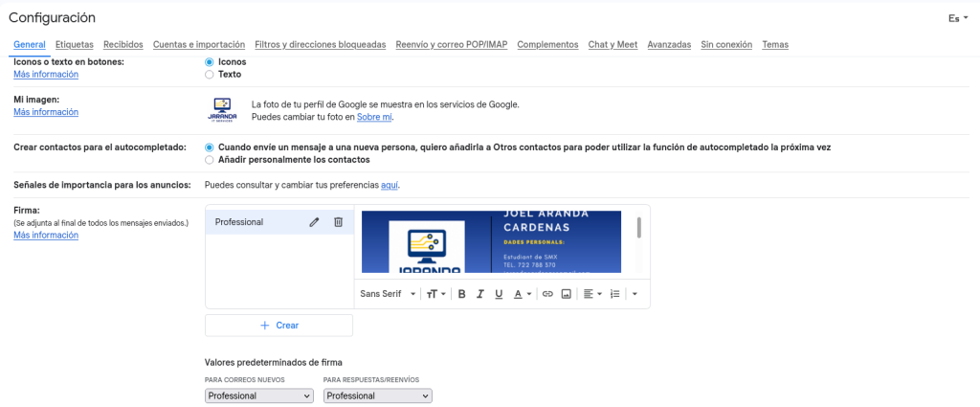The height and width of the screenshot is (407, 980).
Task: Add a numbered list to the signature
Action: click(614, 294)
